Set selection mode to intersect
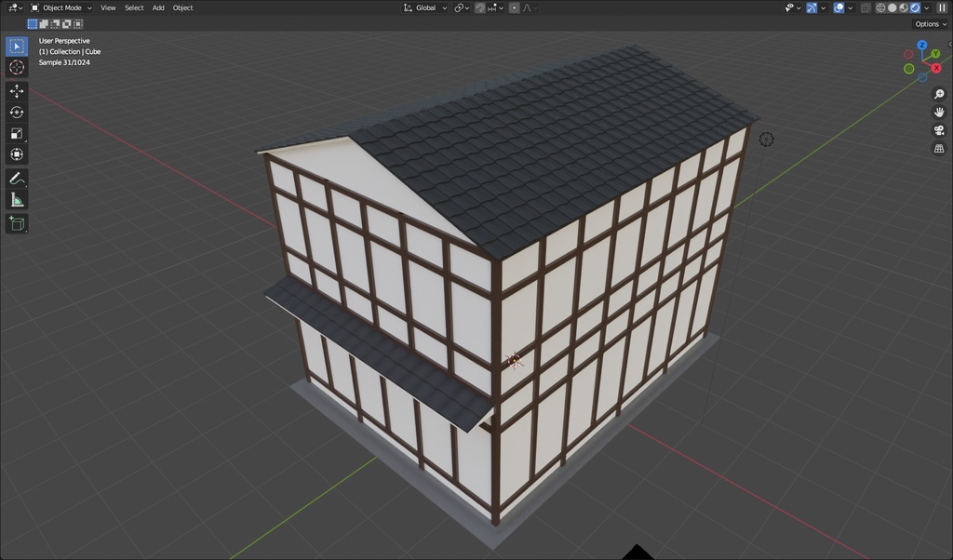Image resolution: width=953 pixels, height=560 pixels. click(x=78, y=23)
